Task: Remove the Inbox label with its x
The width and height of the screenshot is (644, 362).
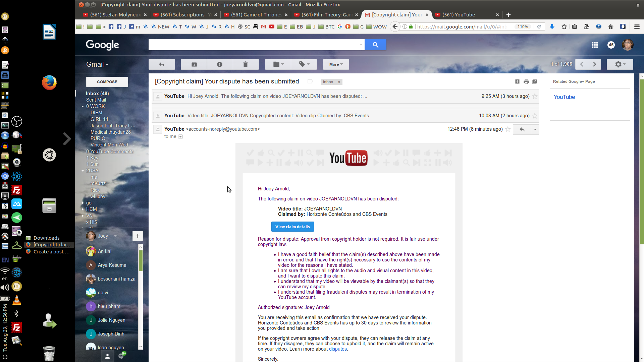Action: pyautogui.click(x=339, y=82)
